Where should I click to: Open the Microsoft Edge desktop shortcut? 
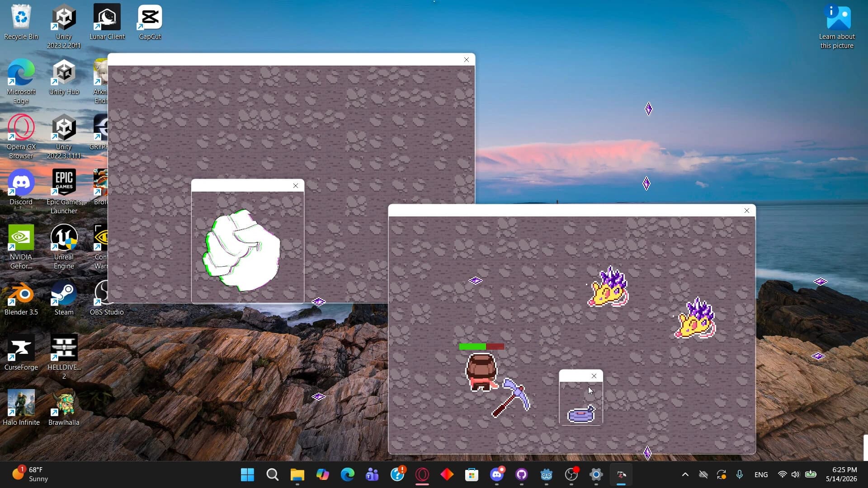21,81
